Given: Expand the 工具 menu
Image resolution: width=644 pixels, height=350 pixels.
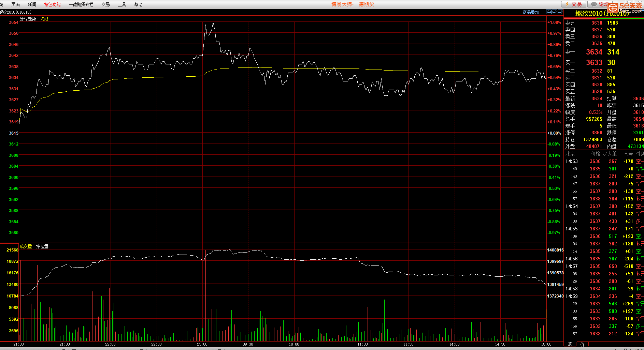Looking at the screenshot, I should pos(122,4).
